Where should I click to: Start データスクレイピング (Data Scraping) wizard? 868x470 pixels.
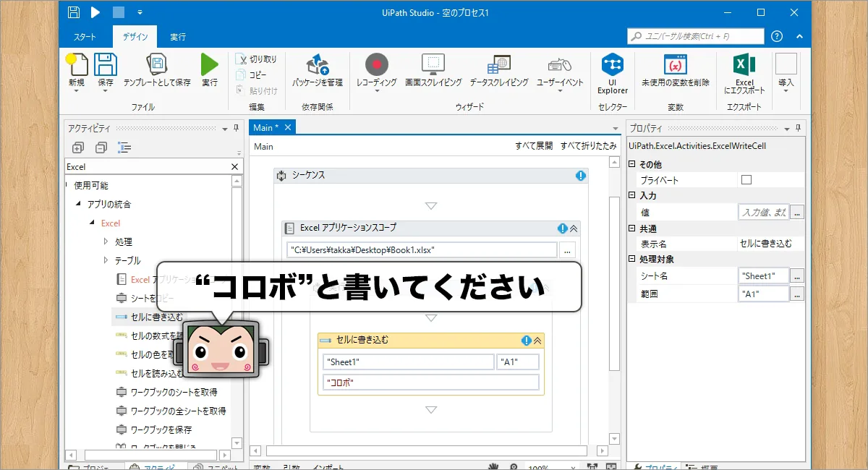click(x=499, y=71)
